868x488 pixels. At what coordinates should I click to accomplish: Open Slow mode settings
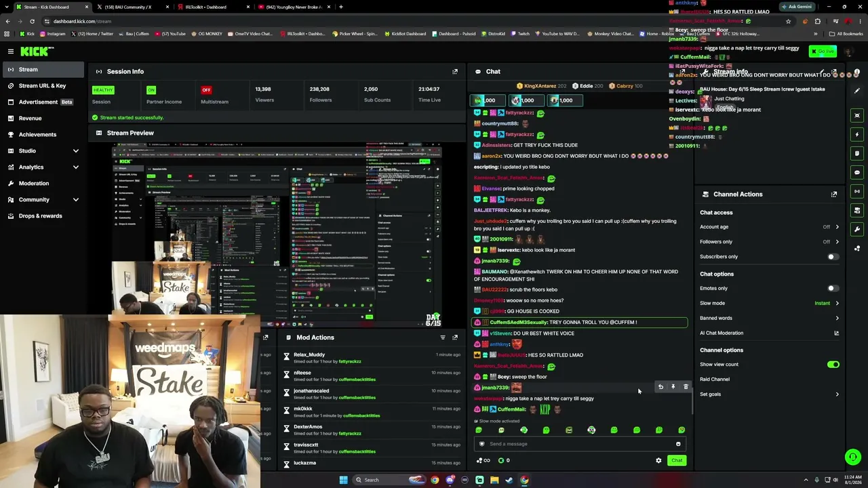coord(769,303)
